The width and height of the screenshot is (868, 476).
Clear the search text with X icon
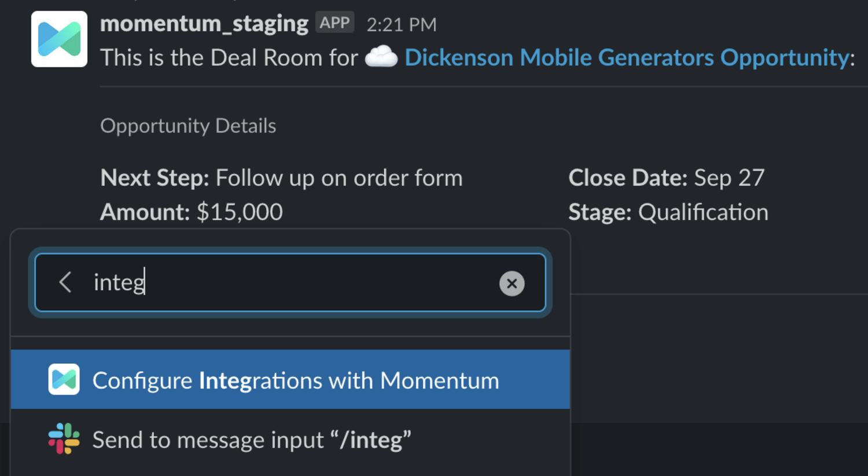click(x=512, y=283)
